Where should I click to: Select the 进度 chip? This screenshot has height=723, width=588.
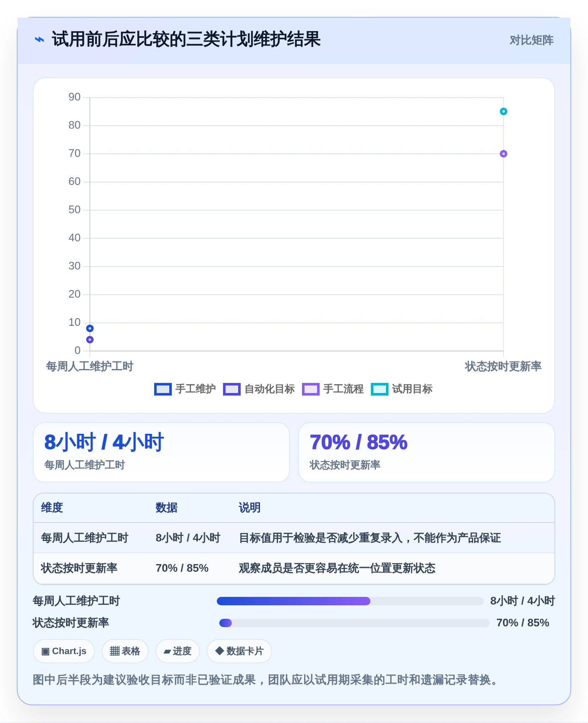tap(177, 651)
